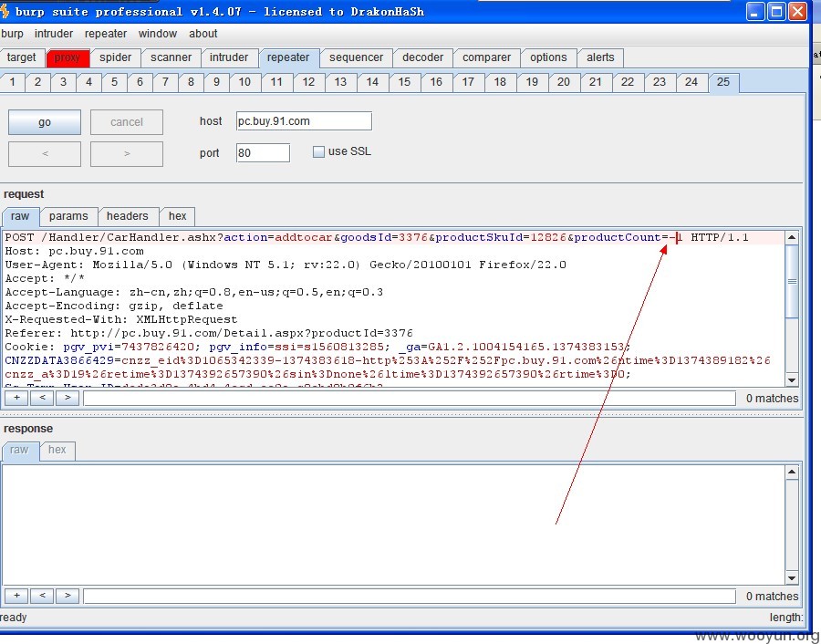Click response search previous match < button

point(42,596)
